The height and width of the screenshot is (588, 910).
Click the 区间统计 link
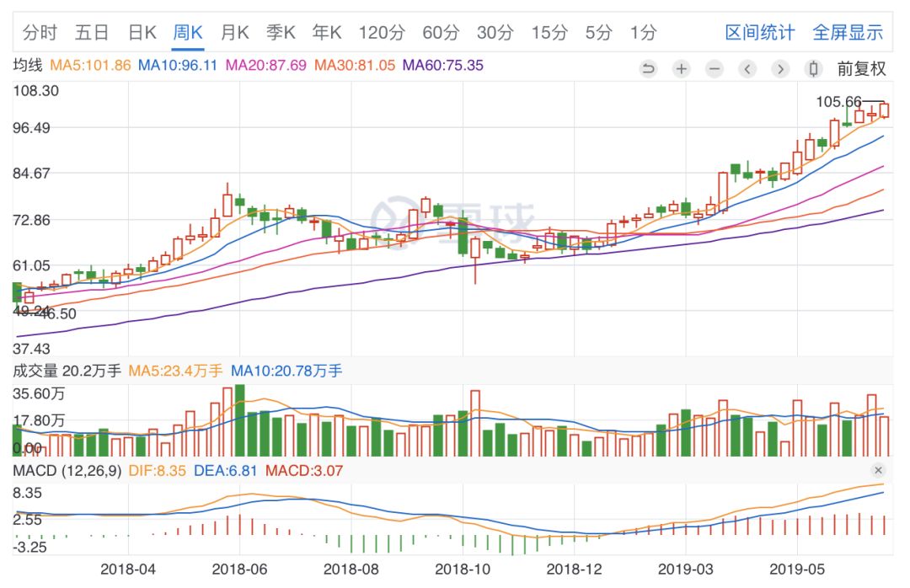(x=759, y=33)
